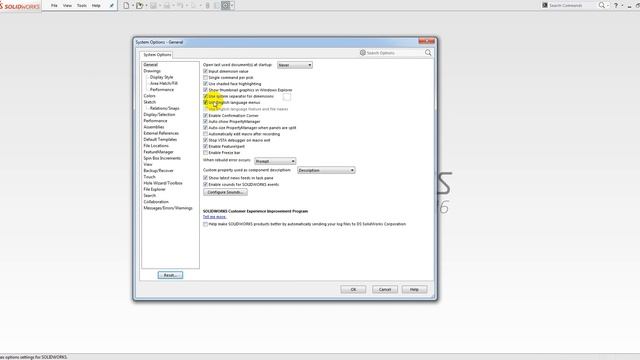Click the SOLIDWORKS logo at top left
Screen dimensions: 640x360
(20, 6)
